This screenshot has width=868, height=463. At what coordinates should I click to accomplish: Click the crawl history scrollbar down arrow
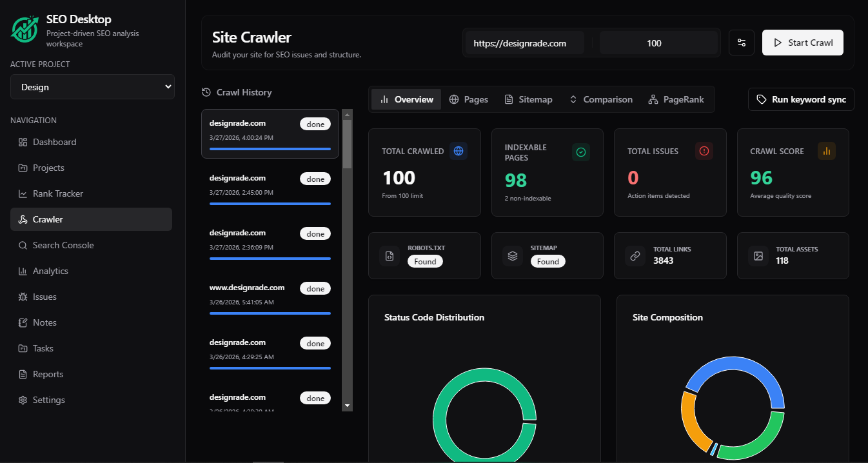tap(348, 406)
